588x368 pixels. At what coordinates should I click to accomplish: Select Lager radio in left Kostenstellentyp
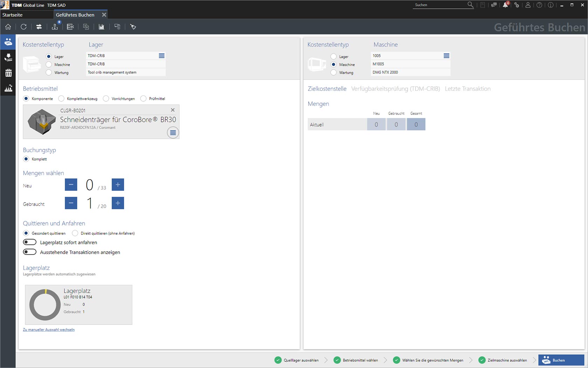click(49, 56)
